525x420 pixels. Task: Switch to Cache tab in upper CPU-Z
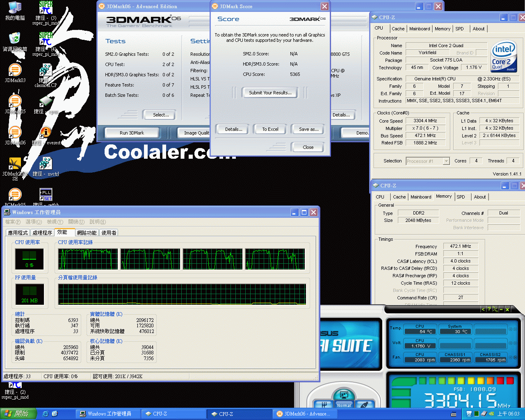click(x=398, y=29)
